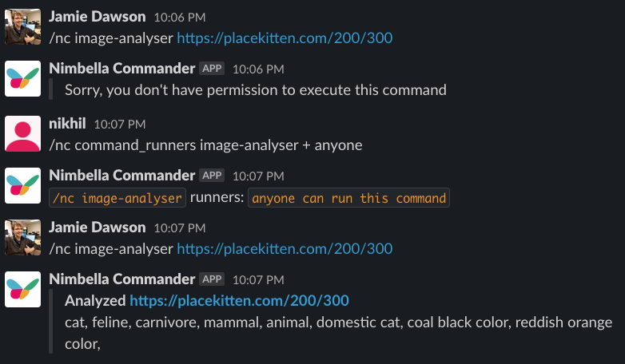Screen dimensions: 625x364
Task: Click the nikhil username
Action: (x=67, y=124)
